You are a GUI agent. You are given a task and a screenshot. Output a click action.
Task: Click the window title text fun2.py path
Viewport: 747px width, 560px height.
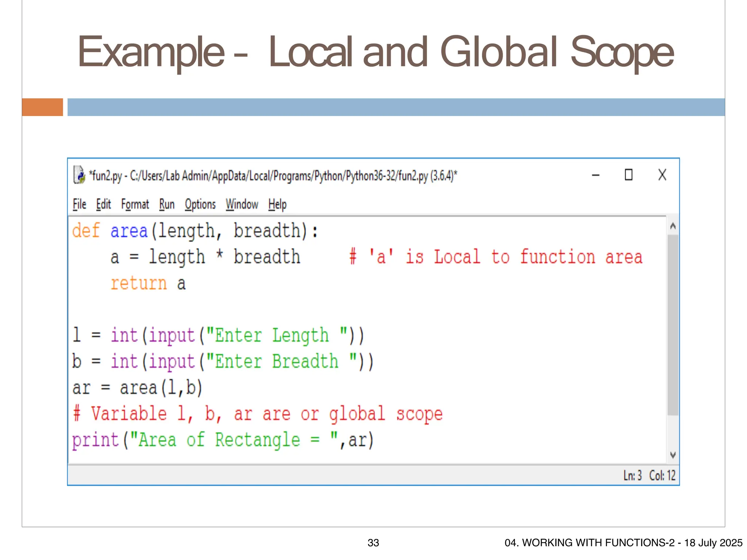273,176
